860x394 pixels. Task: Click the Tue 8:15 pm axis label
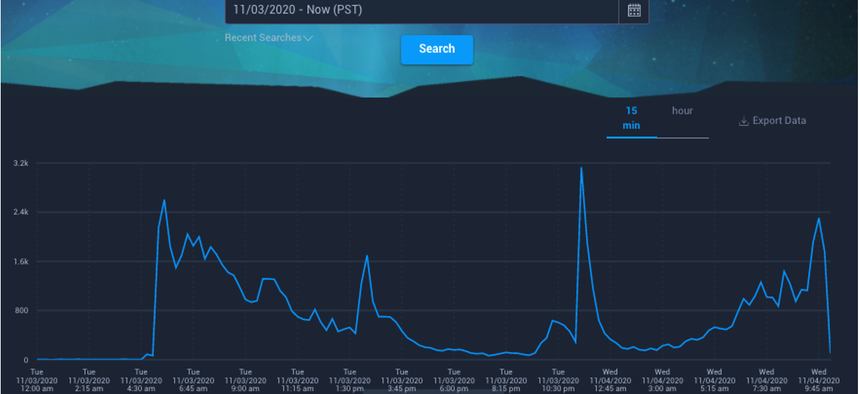[505, 381]
